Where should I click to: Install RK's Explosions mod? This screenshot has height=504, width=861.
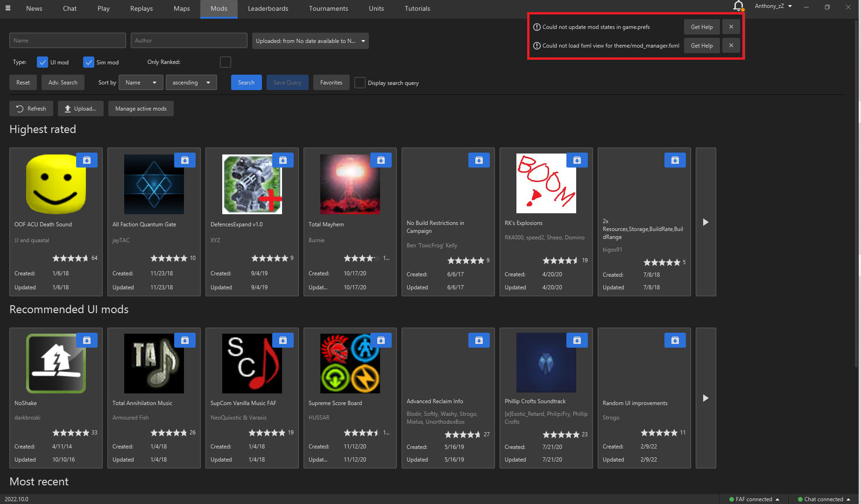point(577,160)
